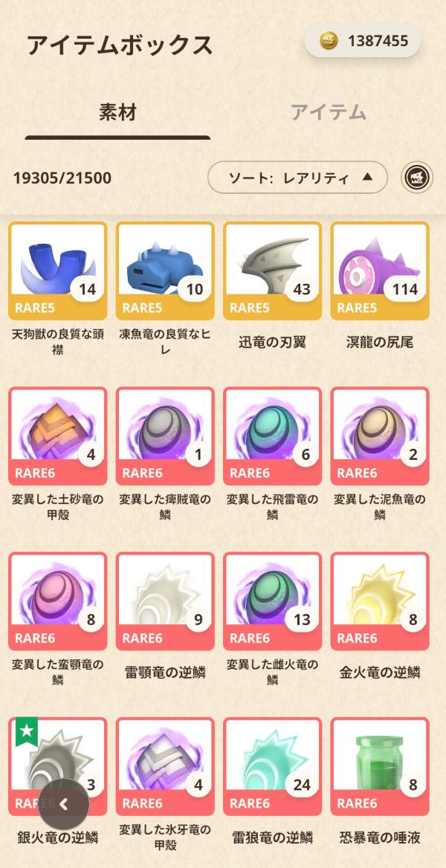Choose 雷狼竜の逆鱗 teal scale item
Viewport: 446px width, 868px height.
273,767
